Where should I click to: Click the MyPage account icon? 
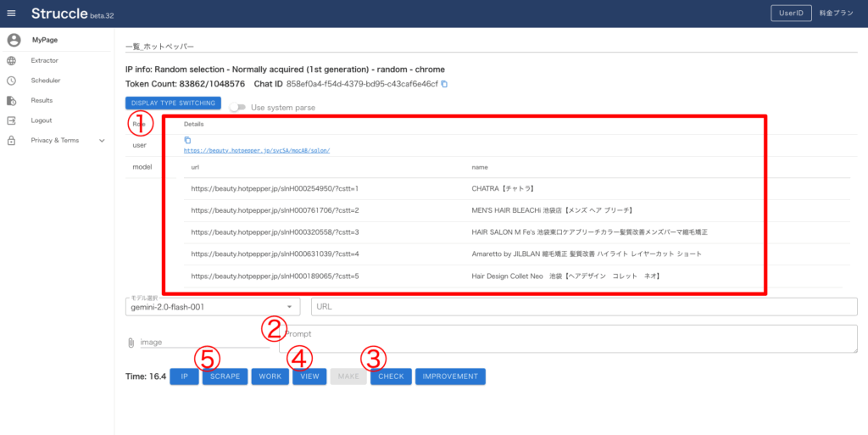[x=13, y=40]
